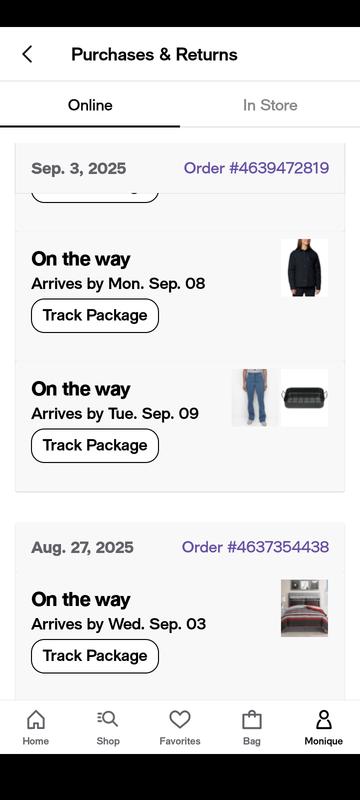This screenshot has width=360, height=800.
Task: Track Package arriving Wed. Sep. 03
Action: (x=95, y=656)
